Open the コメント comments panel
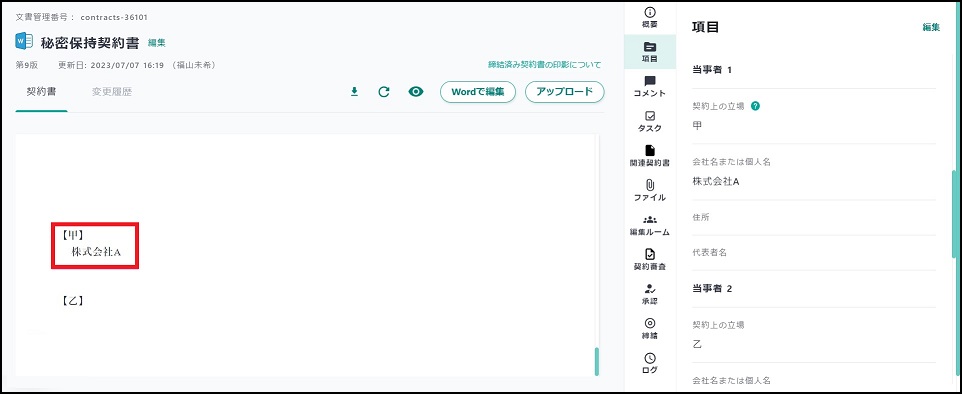The image size is (962, 394). (x=650, y=87)
